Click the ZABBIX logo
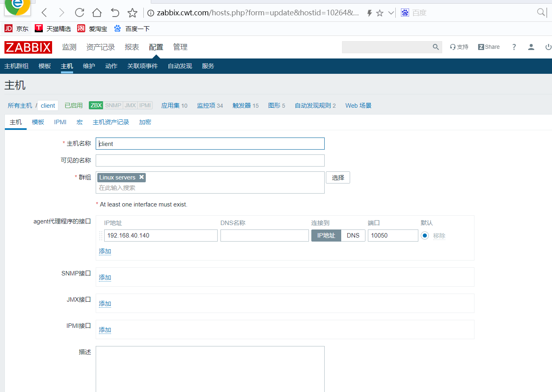 pos(28,47)
